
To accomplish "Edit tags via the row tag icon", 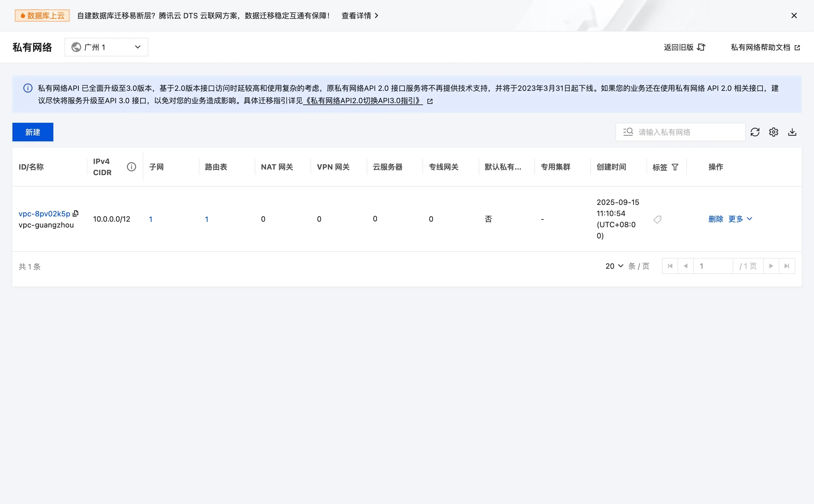I will point(657,219).
